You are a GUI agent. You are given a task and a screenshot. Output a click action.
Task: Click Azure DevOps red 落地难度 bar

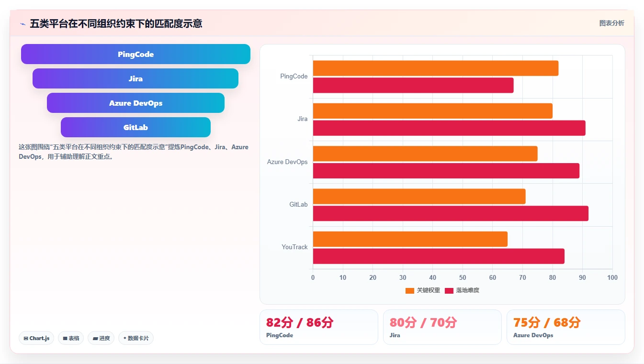[x=446, y=171]
